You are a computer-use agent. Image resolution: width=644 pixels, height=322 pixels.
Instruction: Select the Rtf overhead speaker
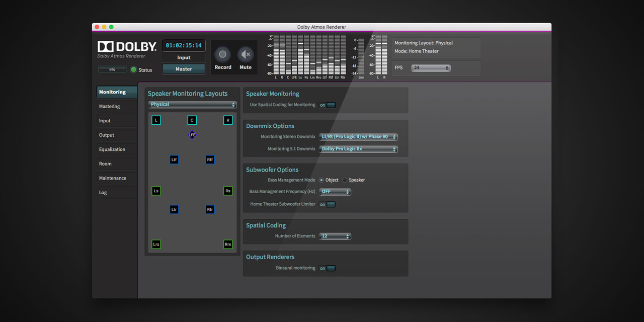[210, 160]
